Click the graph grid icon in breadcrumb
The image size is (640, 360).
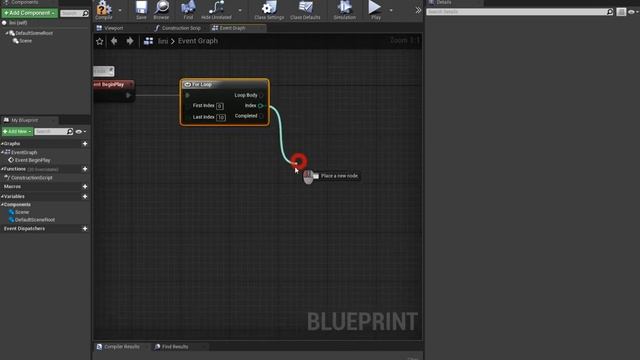pyautogui.click(x=149, y=41)
